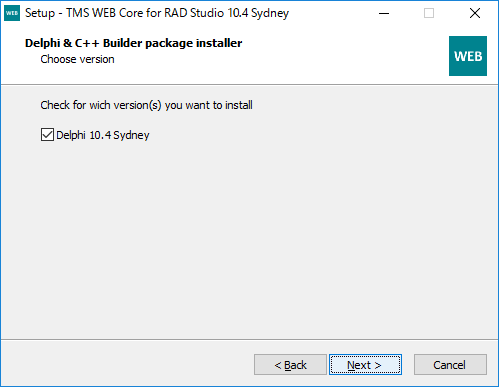499x387 pixels.
Task: Click the 'Choose version' subtitle
Action: point(77,59)
